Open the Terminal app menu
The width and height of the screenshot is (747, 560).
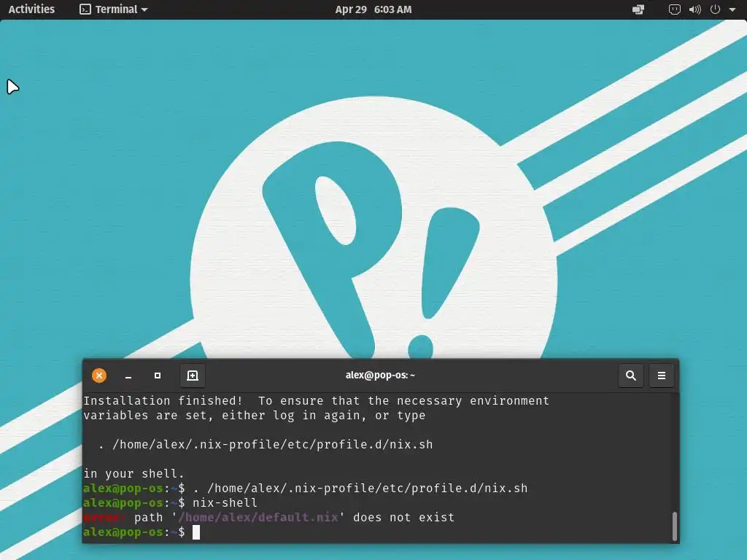pos(113,9)
